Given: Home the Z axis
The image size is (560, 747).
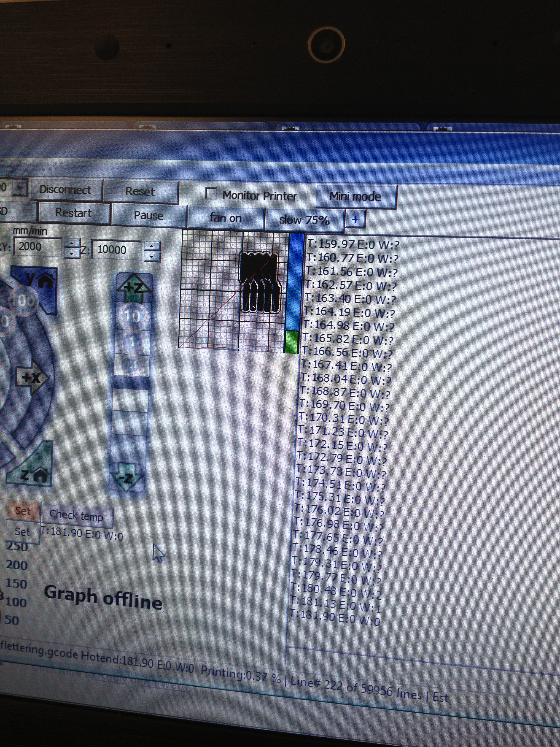Looking at the screenshot, I should 33,472.
